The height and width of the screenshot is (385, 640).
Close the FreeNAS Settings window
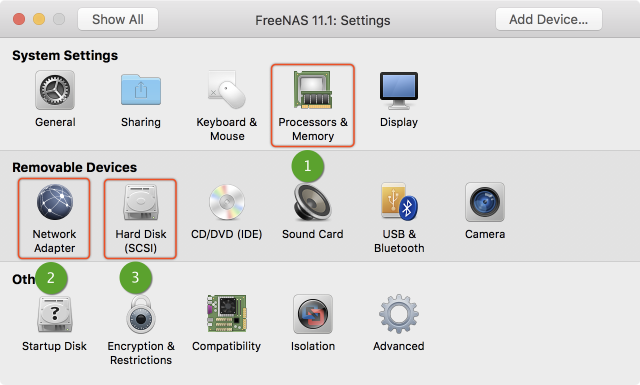[19, 19]
